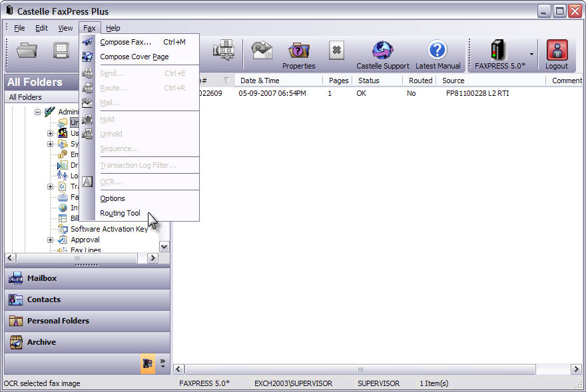586x392 pixels.
Task: Click the OCR letter A menu icon
Action: tap(87, 182)
